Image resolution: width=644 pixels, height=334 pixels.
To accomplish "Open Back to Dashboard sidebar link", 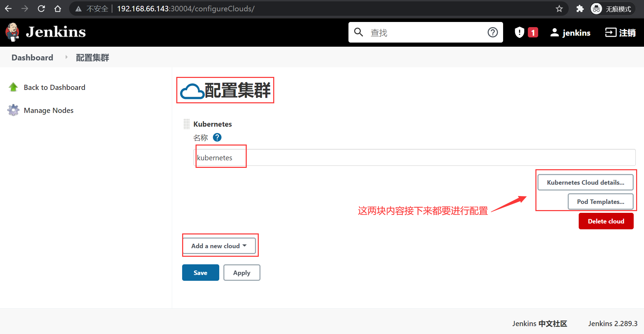I will pos(55,87).
